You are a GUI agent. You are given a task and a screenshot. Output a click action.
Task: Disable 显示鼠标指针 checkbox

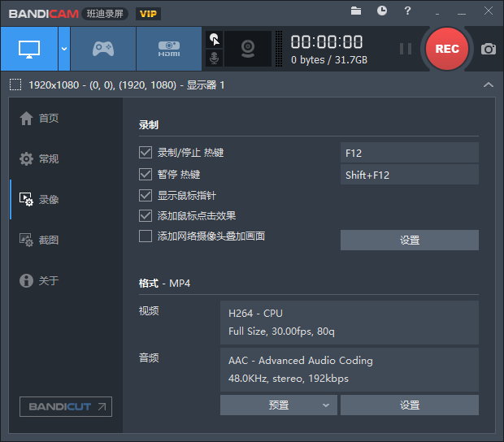(146, 195)
